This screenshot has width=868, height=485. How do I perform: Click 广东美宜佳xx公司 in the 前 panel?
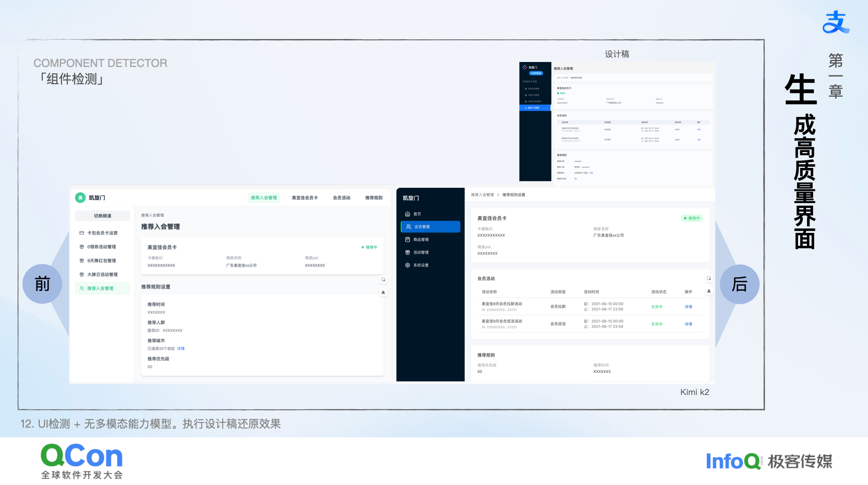[241, 266]
